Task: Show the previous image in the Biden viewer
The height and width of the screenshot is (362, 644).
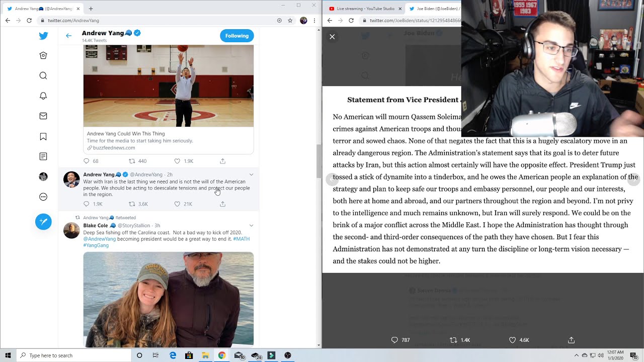Action: coord(332,179)
